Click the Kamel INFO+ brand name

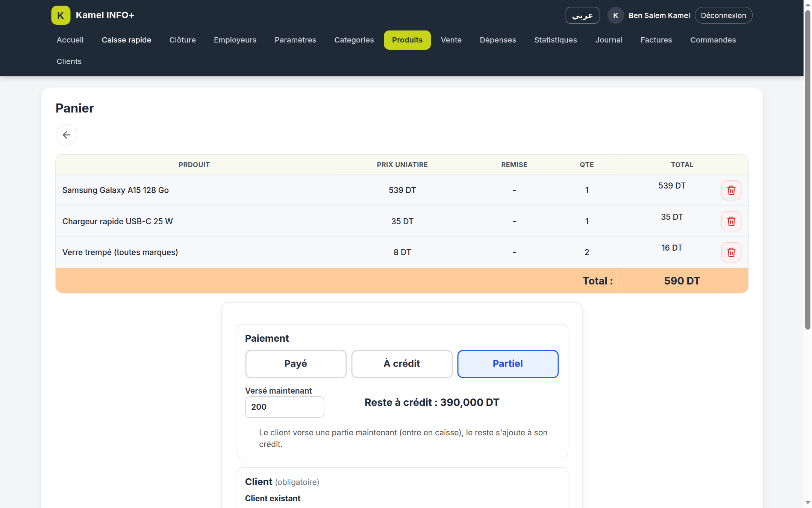pos(105,15)
